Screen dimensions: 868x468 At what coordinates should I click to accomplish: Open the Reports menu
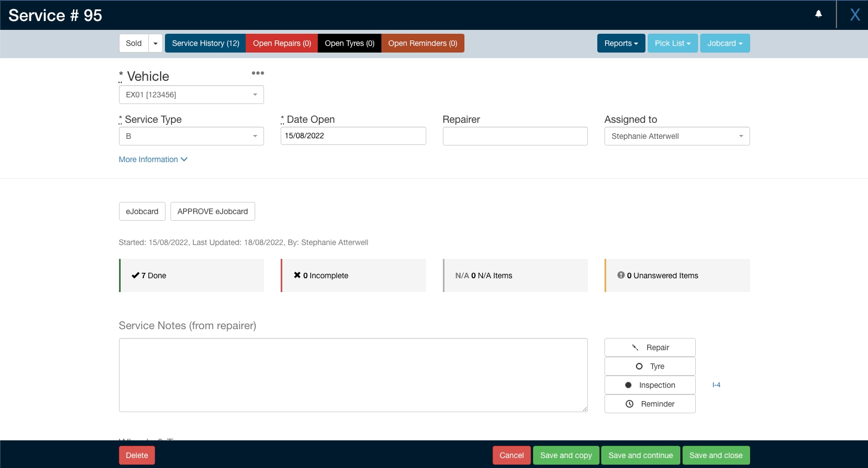[x=621, y=43]
